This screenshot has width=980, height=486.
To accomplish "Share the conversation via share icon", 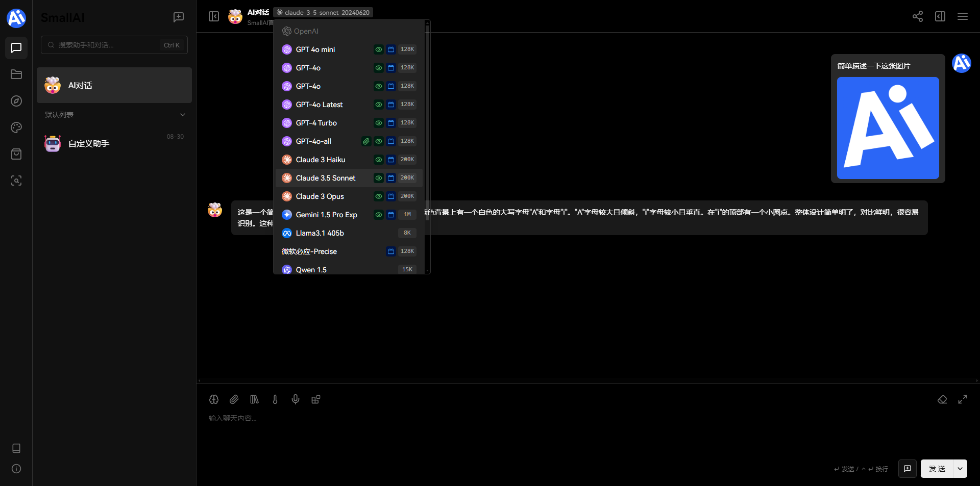I will click(918, 16).
